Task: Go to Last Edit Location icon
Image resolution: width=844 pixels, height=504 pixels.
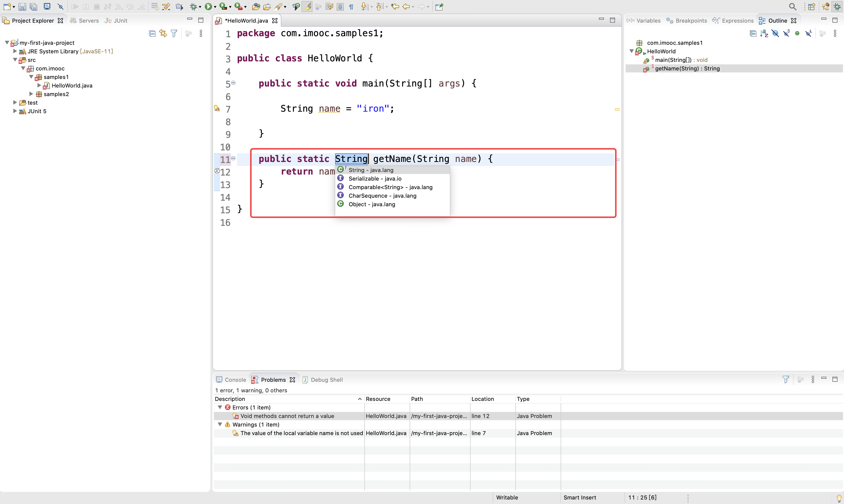Action: point(395,7)
